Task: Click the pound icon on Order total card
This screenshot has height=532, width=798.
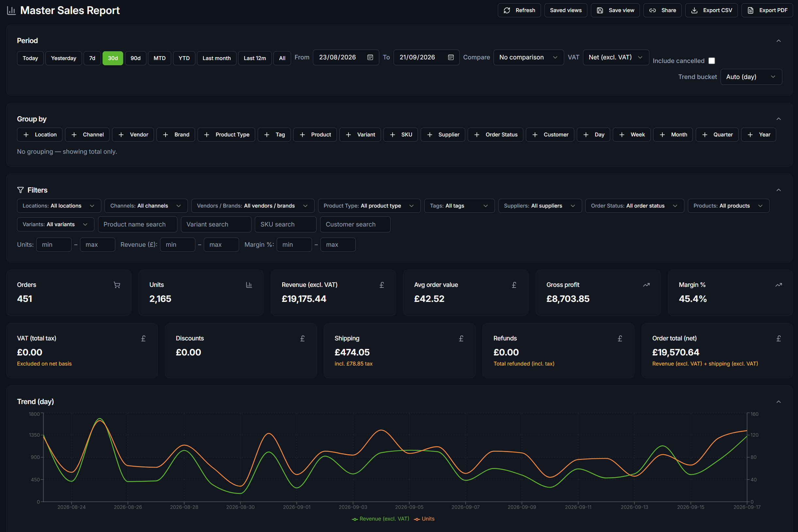Action: 779,338
